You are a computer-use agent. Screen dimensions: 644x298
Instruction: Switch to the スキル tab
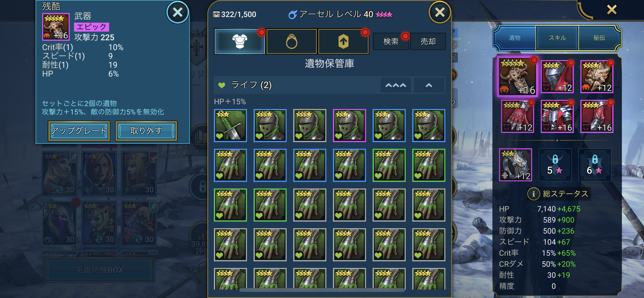click(557, 38)
